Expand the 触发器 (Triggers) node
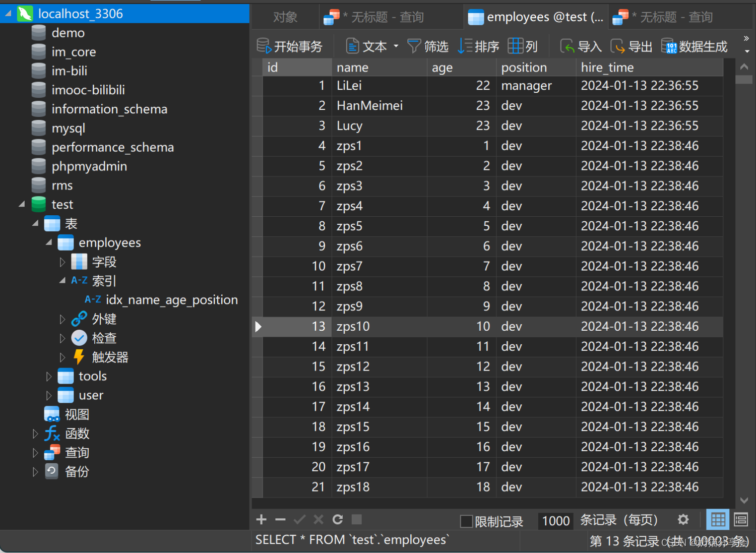756x553 pixels. tap(62, 357)
